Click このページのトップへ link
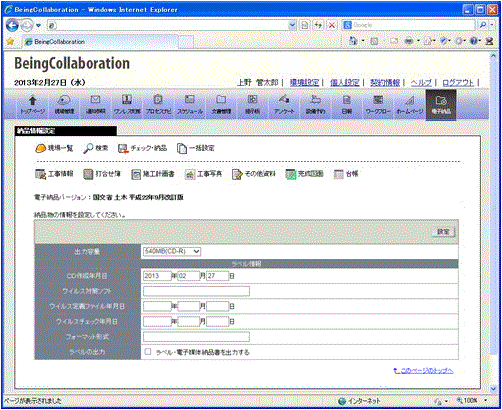502x410 pixels. coord(423,371)
